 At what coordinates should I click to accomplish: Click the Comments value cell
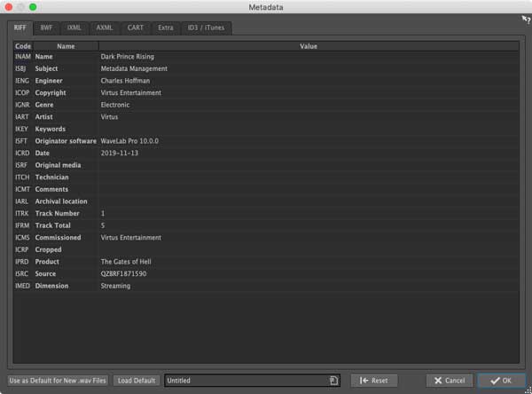click(309, 189)
